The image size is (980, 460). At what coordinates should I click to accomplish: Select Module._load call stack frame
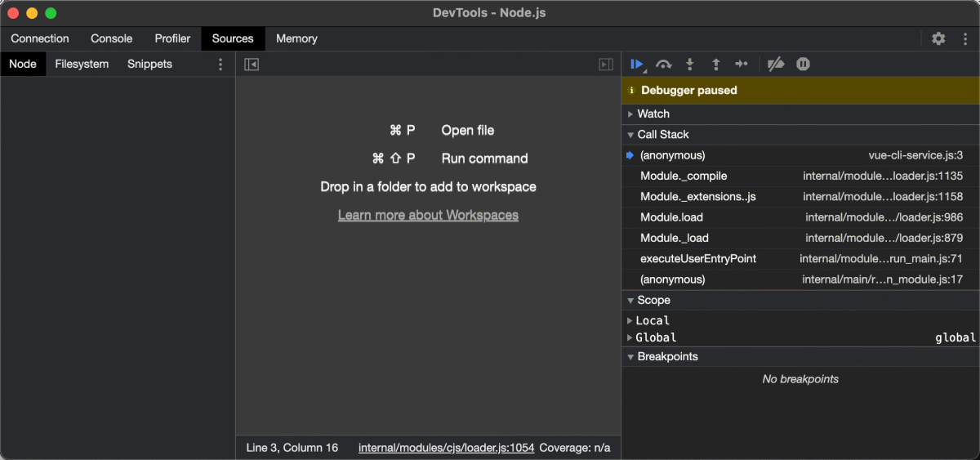[x=800, y=238]
